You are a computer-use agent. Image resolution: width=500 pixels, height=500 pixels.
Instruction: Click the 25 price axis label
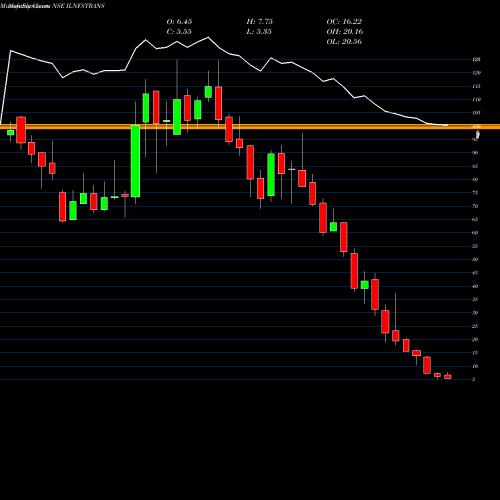pyautogui.click(x=475, y=326)
